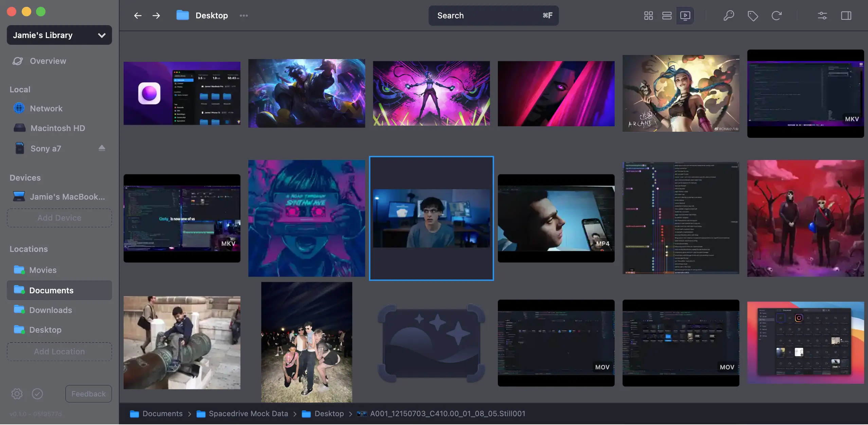Open settings gear in sidebar

point(17,394)
